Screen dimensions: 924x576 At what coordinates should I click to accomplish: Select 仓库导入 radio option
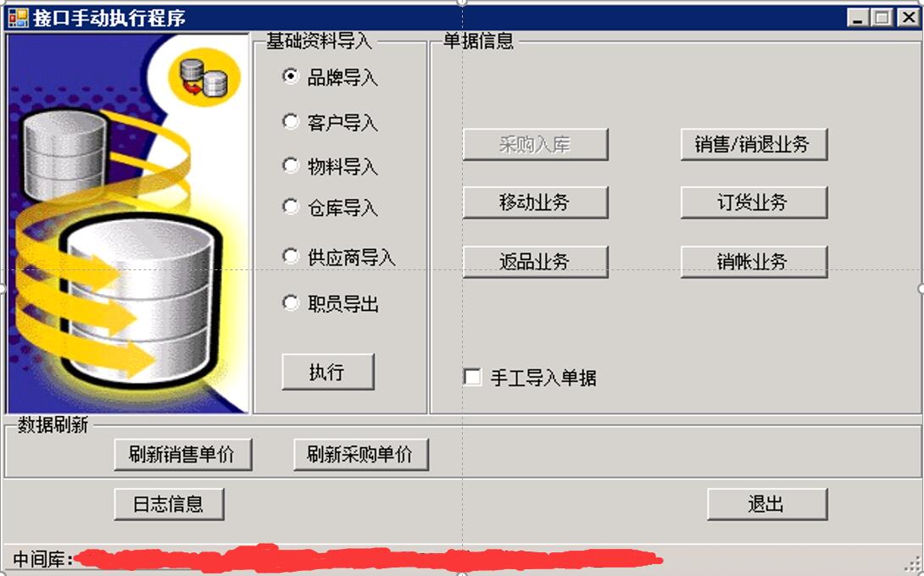(x=290, y=207)
